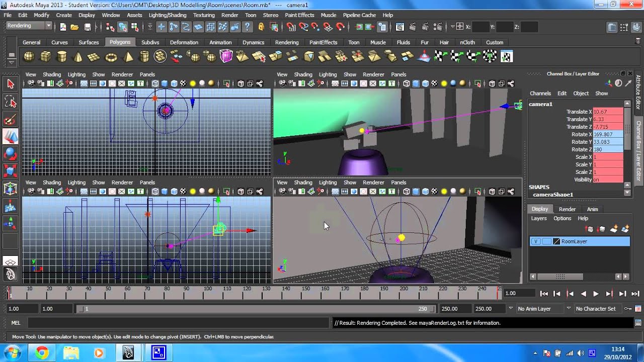Open the Attribute Editor side tab
The width and height of the screenshot is (644, 362).
pyautogui.click(x=638, y=93)
